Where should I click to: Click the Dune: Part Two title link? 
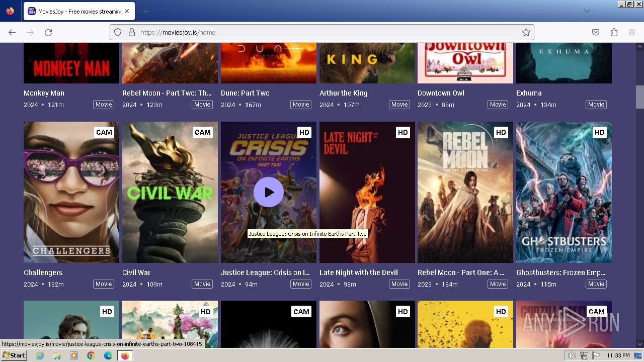click(x=245, y=93)
